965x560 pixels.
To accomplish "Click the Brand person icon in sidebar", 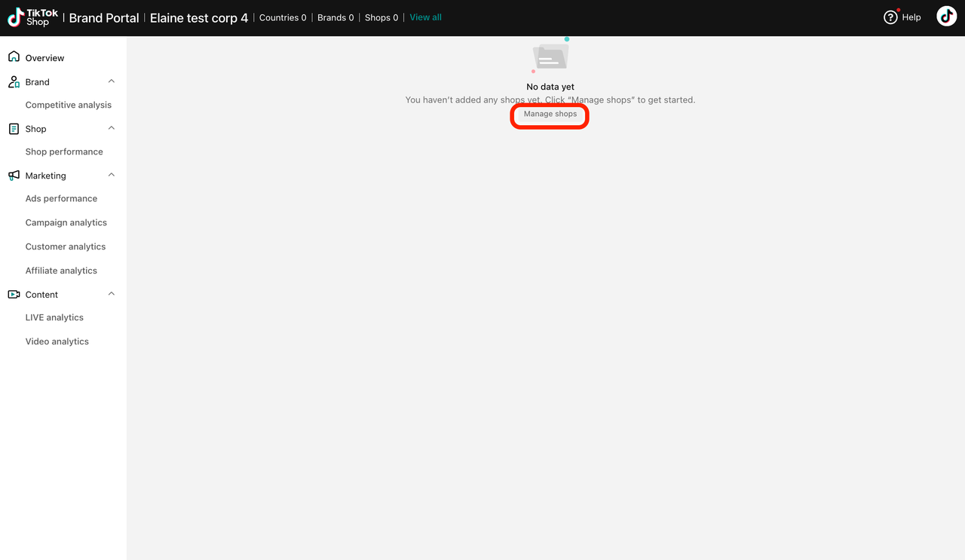I will [x=14, y=82].
